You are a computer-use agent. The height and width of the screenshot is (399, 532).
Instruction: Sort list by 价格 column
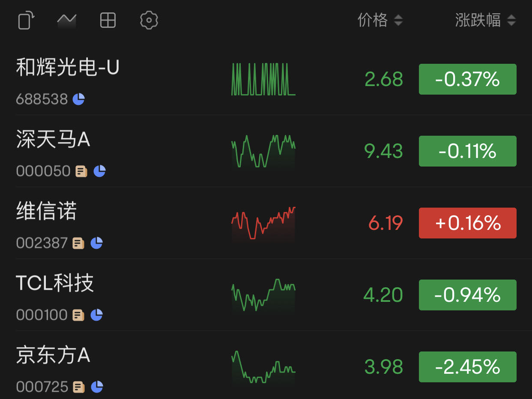(380, 20)
